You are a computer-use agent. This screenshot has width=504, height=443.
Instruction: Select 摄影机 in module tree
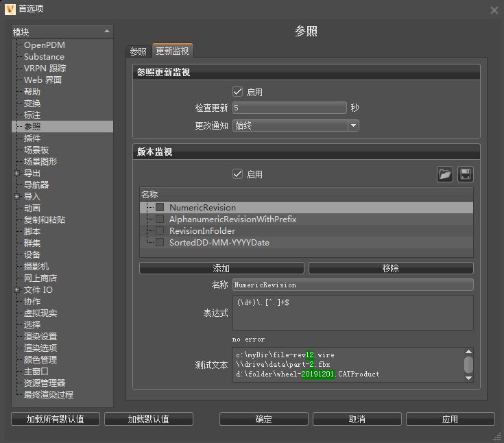point(36,266)
